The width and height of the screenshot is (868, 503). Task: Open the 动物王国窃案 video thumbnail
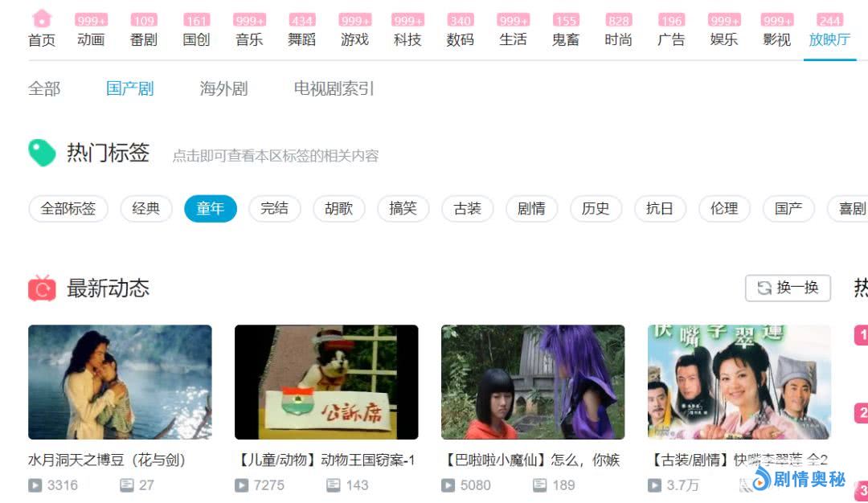pyautogui.click(x=326, y=382)
